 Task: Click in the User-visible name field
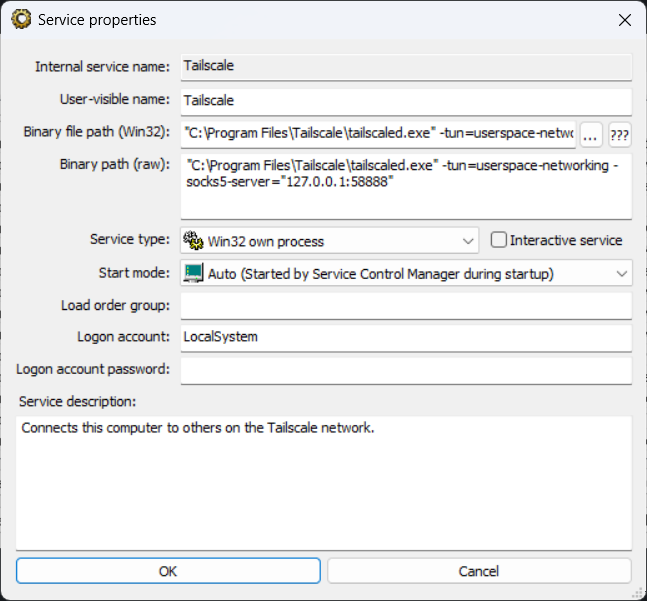406,101
